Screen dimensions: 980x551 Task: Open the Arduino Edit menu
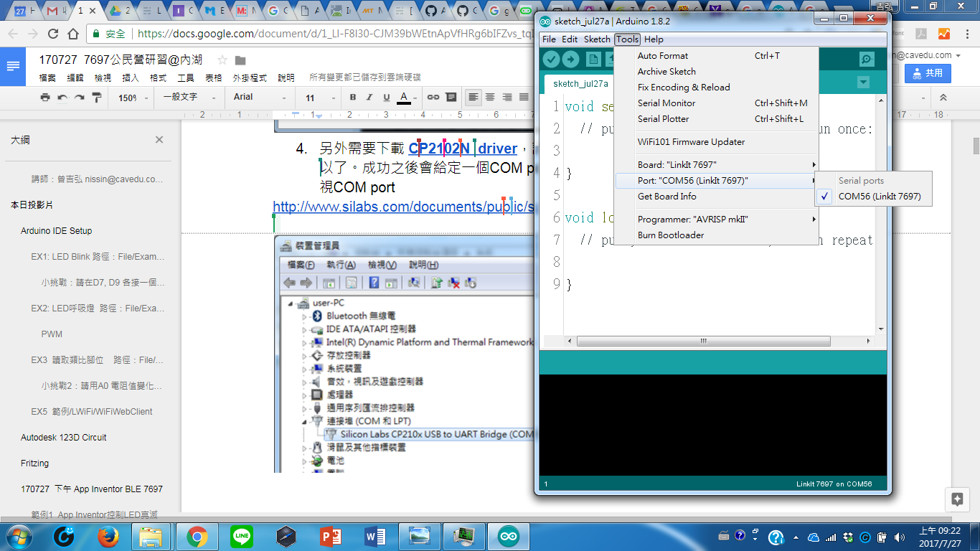click(570, 39)
